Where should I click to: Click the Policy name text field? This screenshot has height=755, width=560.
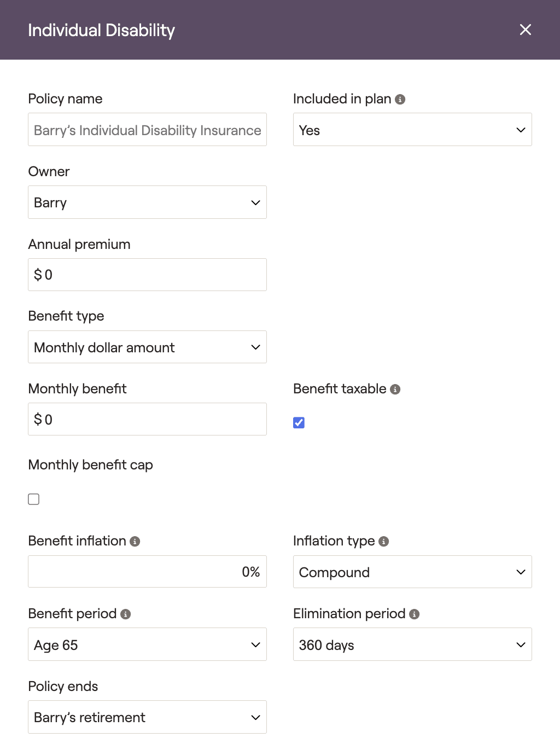(147, 130)
